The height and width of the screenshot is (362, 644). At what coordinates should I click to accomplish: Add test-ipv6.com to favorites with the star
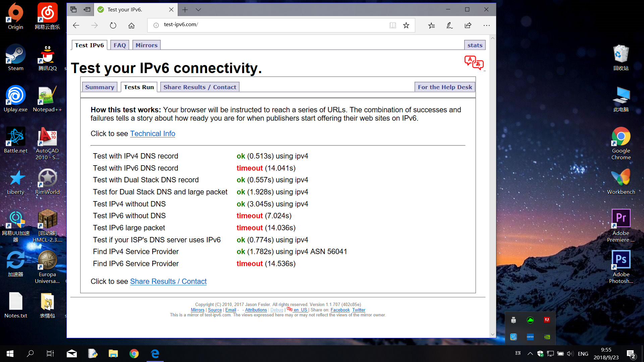pyautogui.click(x=406, y=25)
